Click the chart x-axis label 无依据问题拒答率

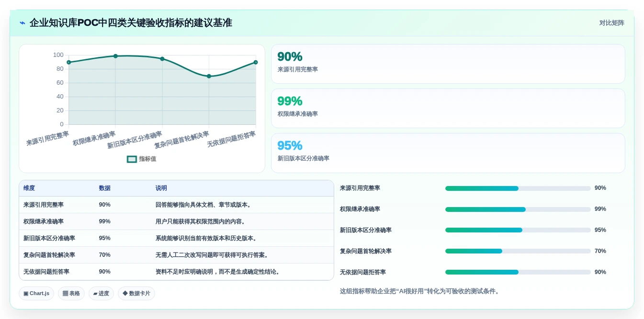point(231,139)
